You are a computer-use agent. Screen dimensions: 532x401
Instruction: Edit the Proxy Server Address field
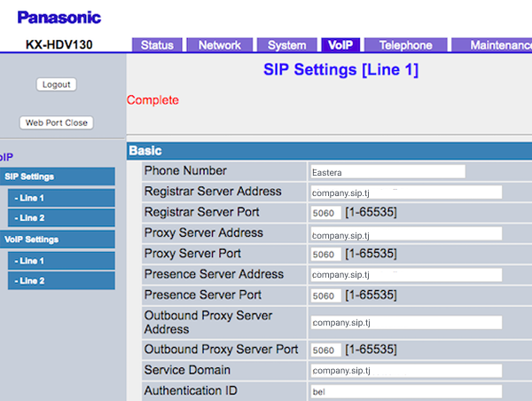click(x=405, y=234)
